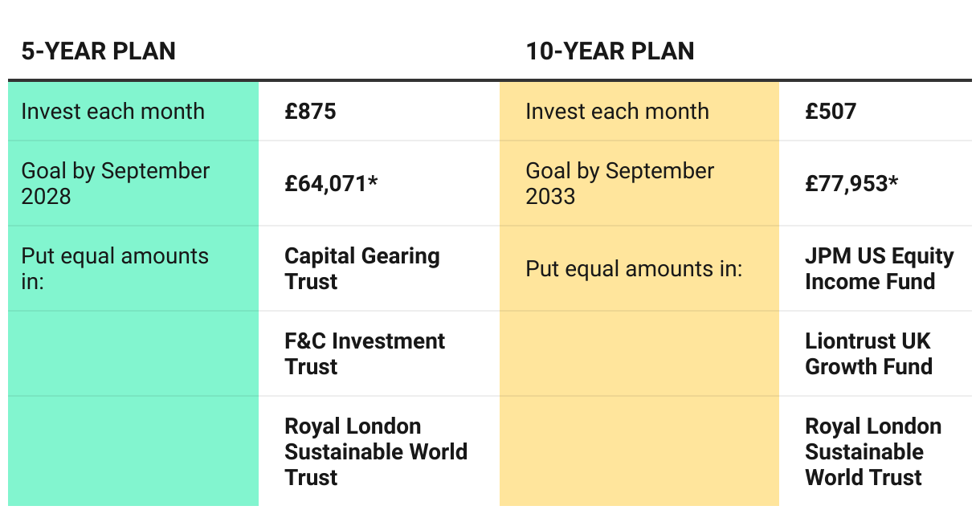Click empty yellow cell beside Liontrust UK Growth Fund
Viewport: 980px width, 514px height.
click(x=639, y=353)
